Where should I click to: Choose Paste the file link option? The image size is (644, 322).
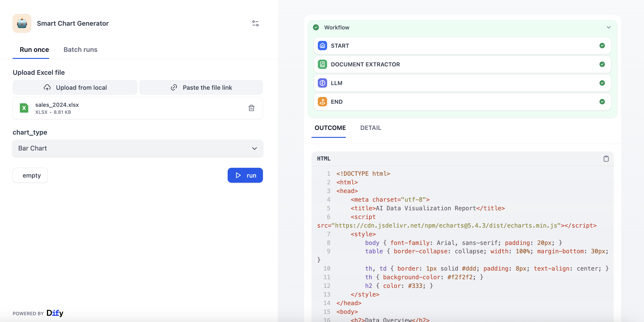coord(201,88)
